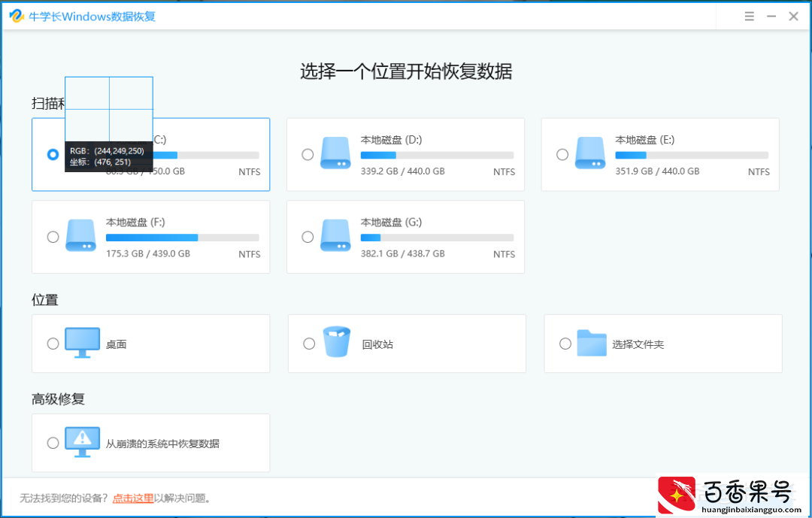Choose the 桌面 radio button
812x518 pixels.
(53, 344)
